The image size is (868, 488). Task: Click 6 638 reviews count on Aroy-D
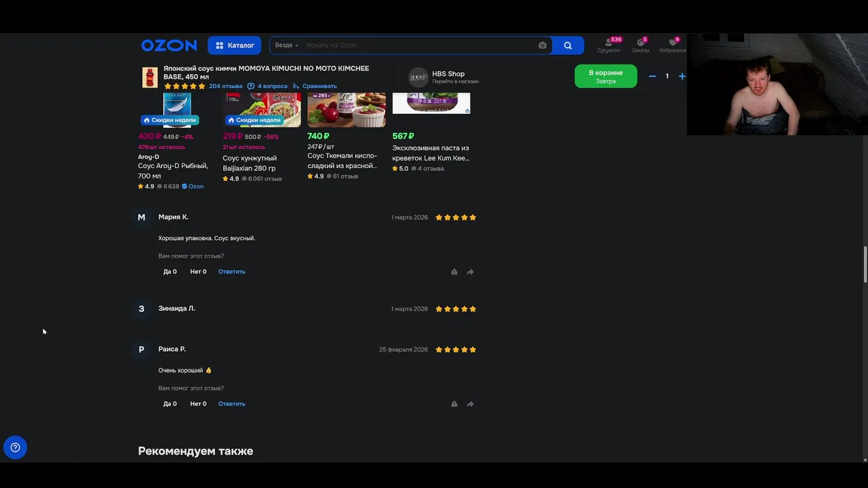click(168, 186)
